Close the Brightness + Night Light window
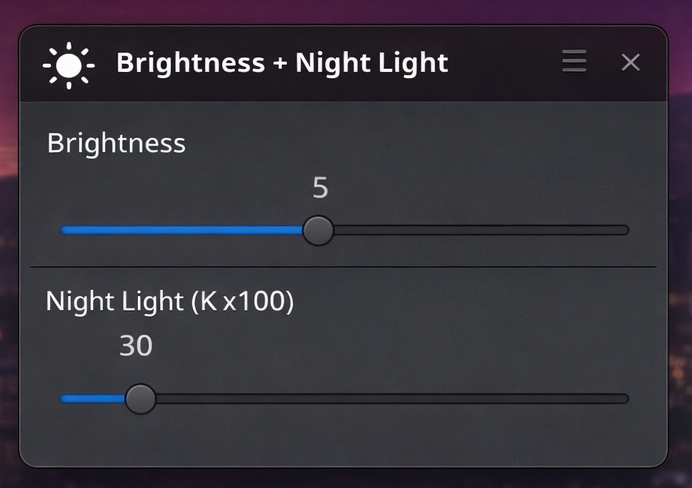The height and width of the screenshot is (488, 692). (630, 62)
